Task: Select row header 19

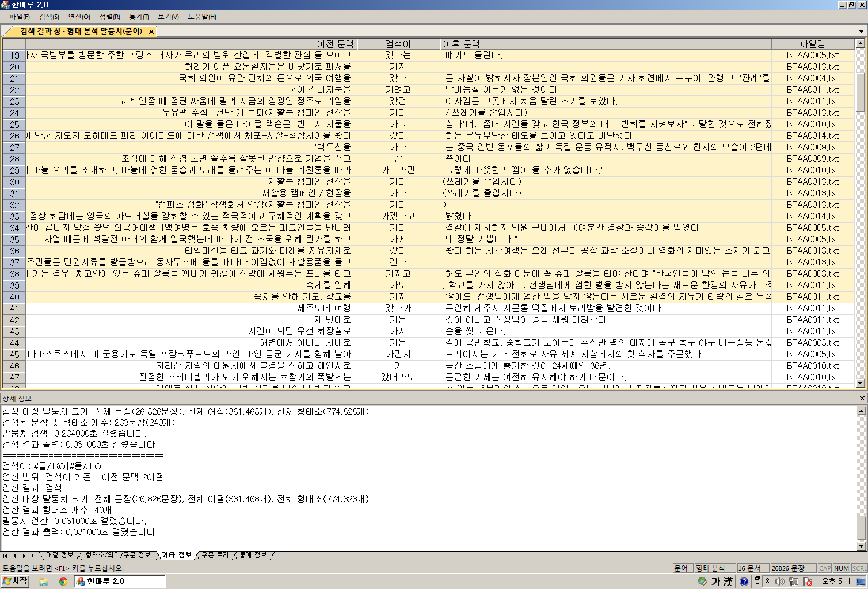Action: (14, 55)
